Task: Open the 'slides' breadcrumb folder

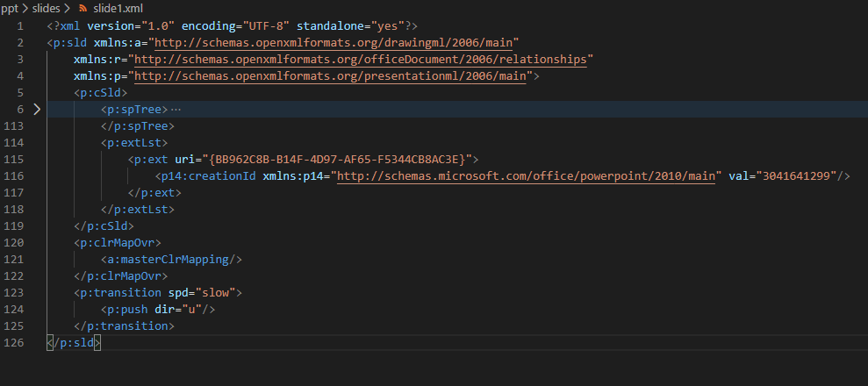Action: coord(45,8)
